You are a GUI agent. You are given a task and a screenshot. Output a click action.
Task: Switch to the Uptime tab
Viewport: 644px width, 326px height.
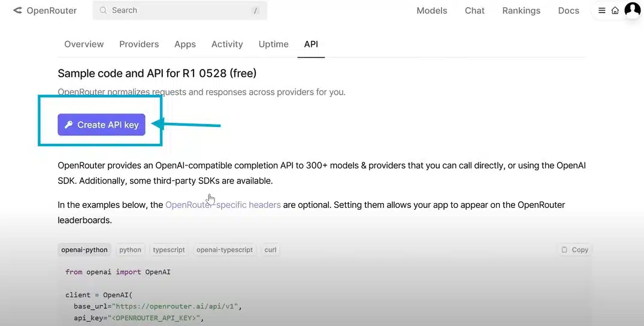(274, 44)
